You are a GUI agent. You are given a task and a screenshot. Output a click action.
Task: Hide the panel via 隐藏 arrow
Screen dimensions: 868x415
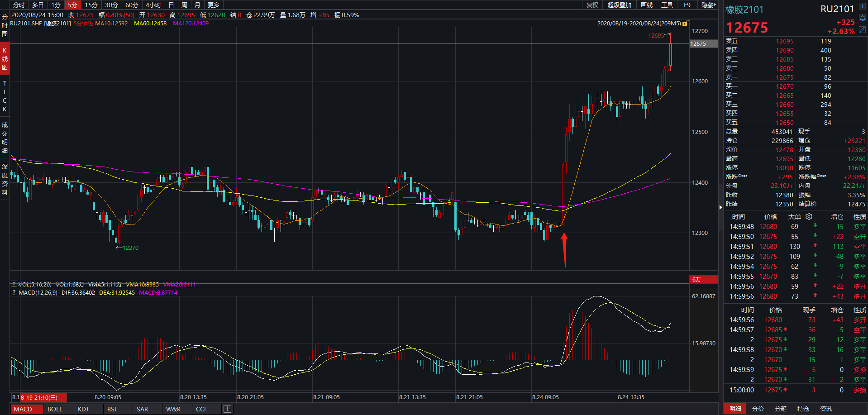pos(709,5)
